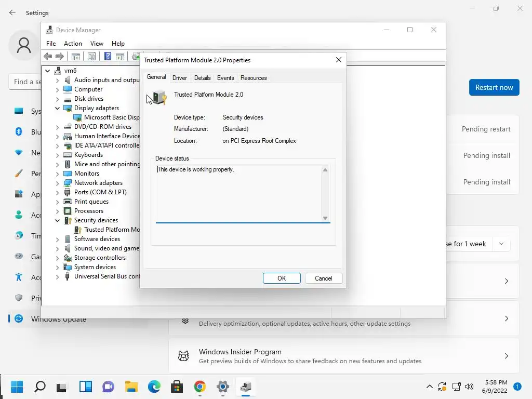Switch to the Details tab
Image resolution: width=532 pixels, height=399 pixels.
coord(202,78)
